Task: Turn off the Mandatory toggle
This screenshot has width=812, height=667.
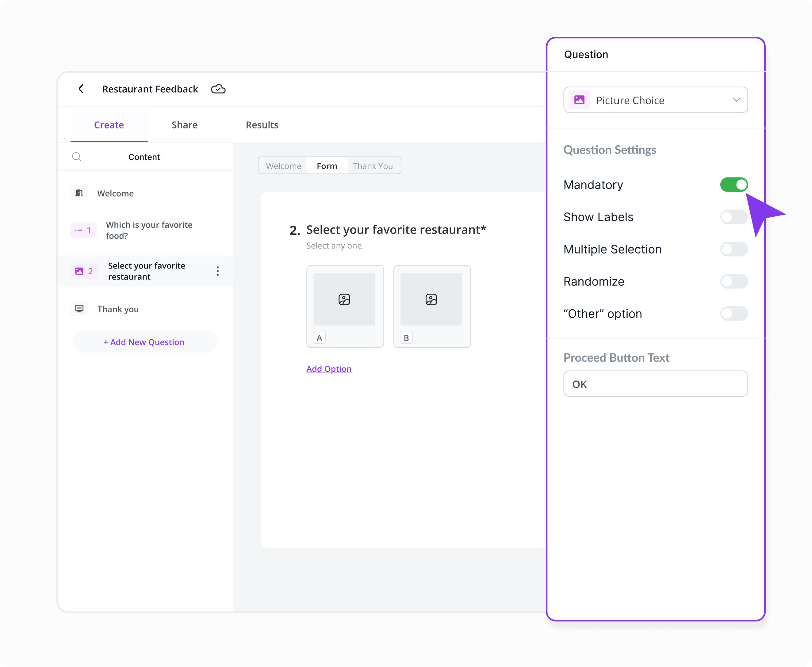Action: click(733, 185)
